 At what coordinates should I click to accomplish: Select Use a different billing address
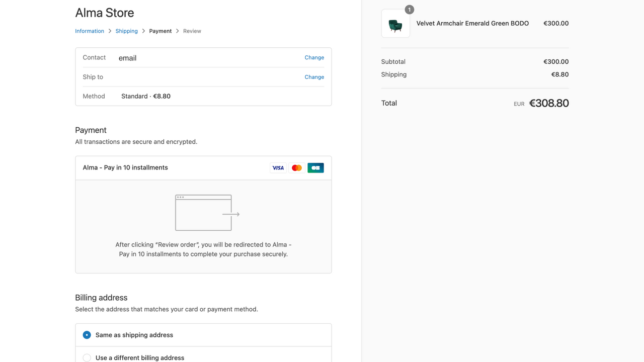203,357
